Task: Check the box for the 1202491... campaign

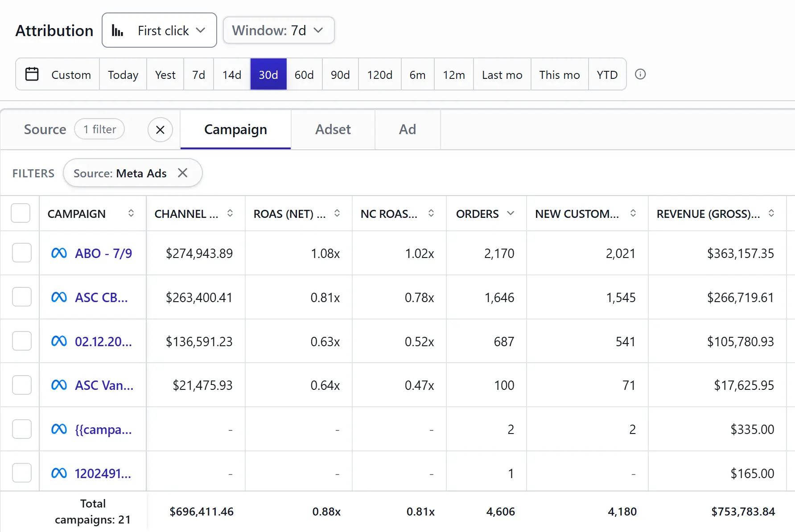Action: (x=21, y=473)
